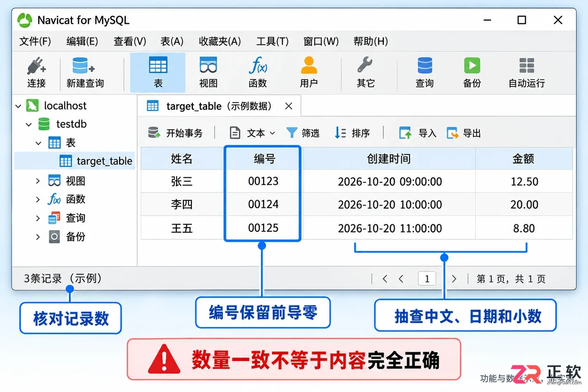Screen dimensions: 588x392
Task: Select 备份 item in sidebar tree
Action: tap(67, 236)
